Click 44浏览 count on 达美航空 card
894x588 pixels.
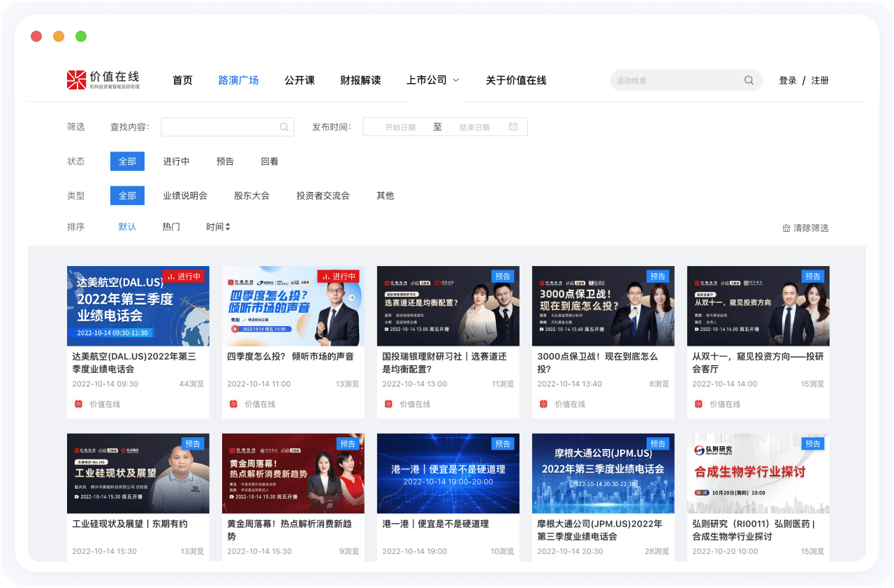[x=191, y=384]
